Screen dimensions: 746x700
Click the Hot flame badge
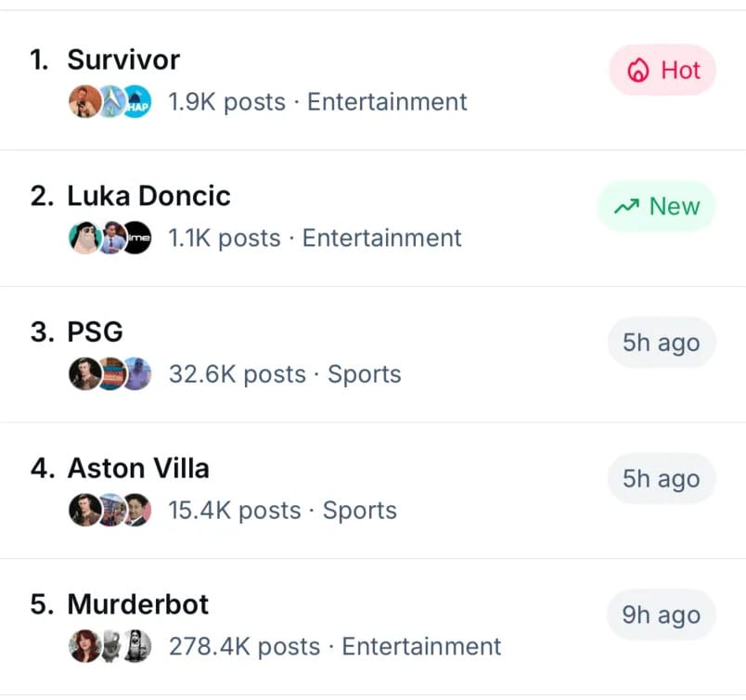coord(662,71)
